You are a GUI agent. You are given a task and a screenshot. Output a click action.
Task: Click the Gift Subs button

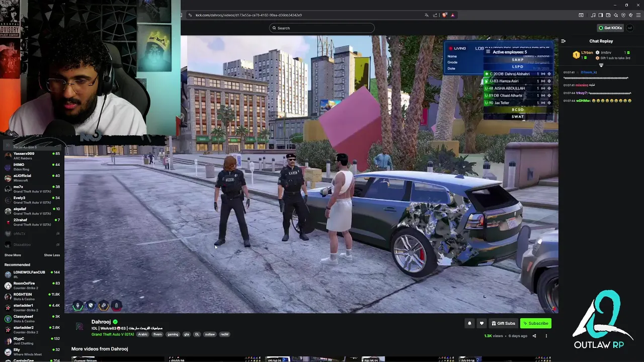pos(503,323)
